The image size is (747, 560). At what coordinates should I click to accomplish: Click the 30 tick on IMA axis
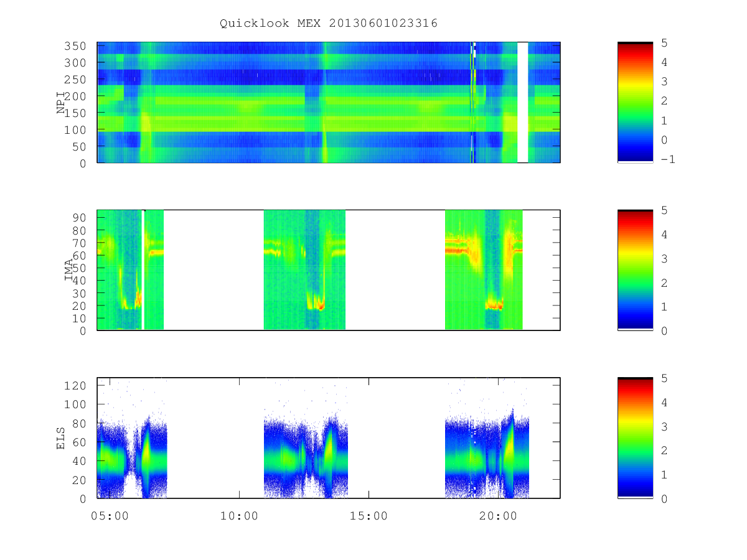pos(80,293)
